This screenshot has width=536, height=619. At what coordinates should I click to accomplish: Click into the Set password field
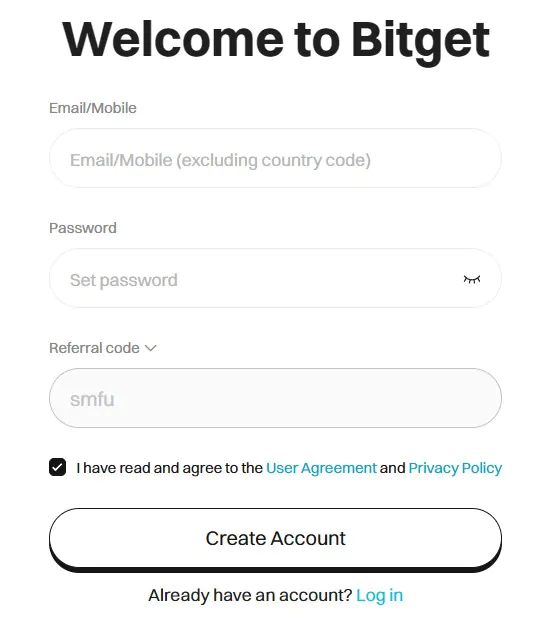pos(275,278)
